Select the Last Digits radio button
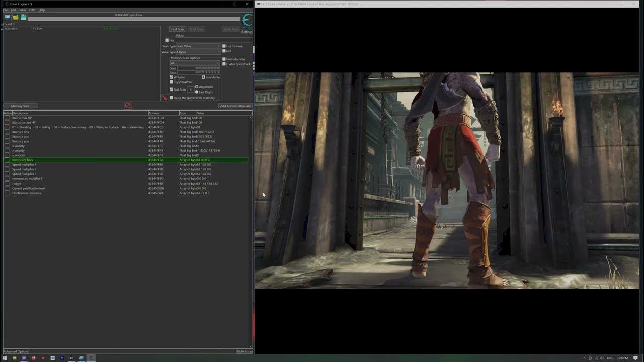This screenshot has width=644, height=362. 197,92
